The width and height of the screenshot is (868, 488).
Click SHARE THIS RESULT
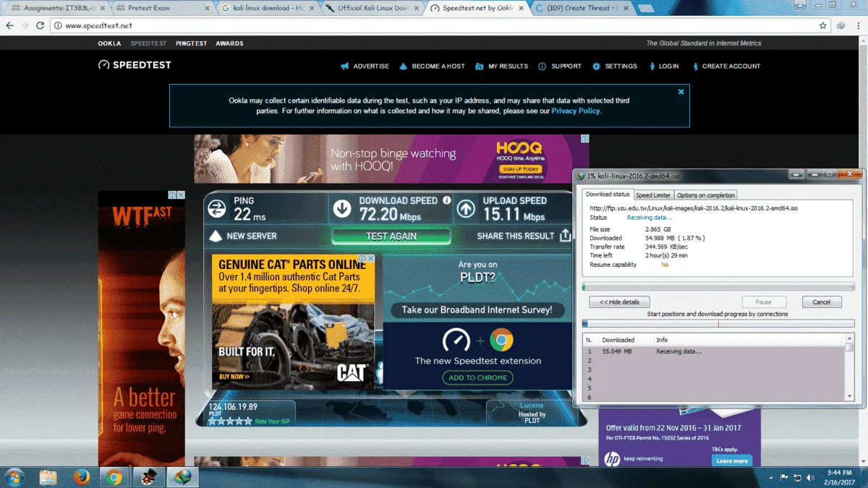pyautogui.click(x=515, y=236)
